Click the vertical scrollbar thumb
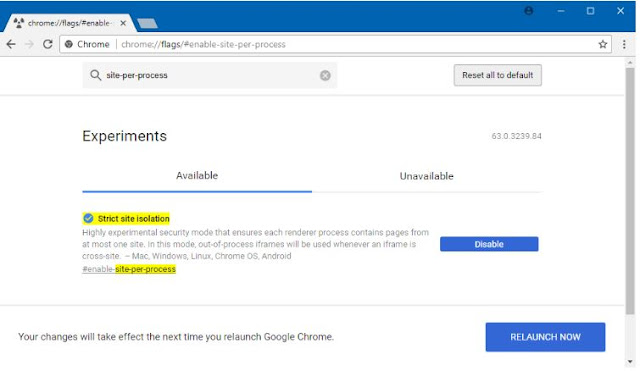This screenshot has height=371, width=640. tap(630, 191)
